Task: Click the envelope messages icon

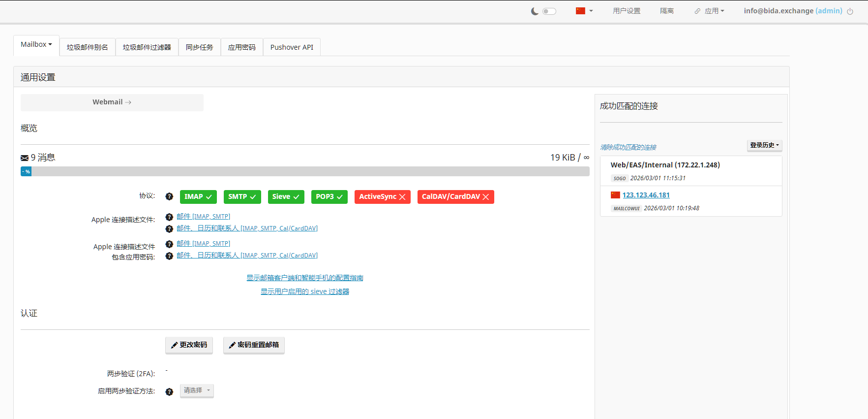Action: [25, 158]
